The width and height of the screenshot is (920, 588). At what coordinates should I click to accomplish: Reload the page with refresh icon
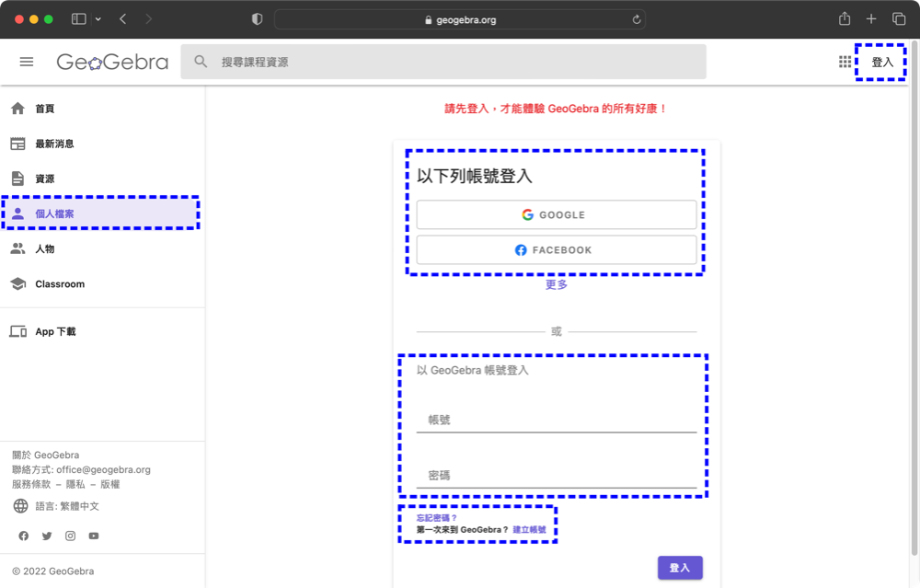tap(636, 19)
